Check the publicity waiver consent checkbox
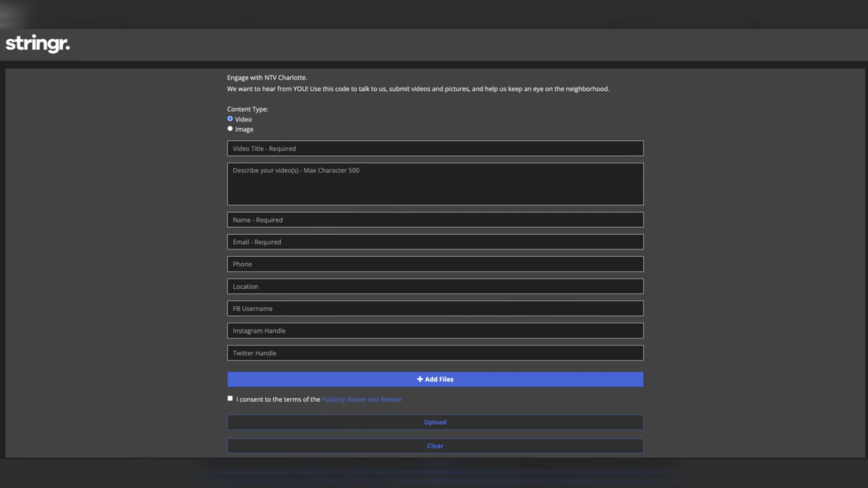The width and height of the screenshot is (868, 488). [230, 399]
